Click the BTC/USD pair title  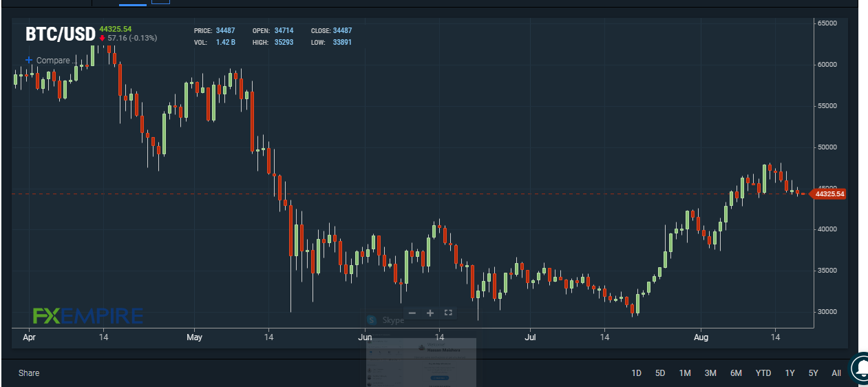(x=60, y=34)
